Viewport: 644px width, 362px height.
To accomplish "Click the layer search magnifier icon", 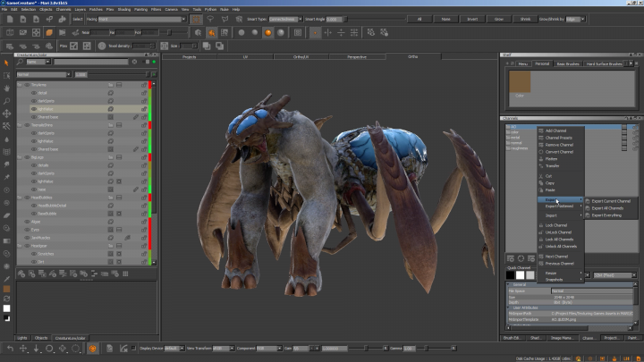I will 21,63.
